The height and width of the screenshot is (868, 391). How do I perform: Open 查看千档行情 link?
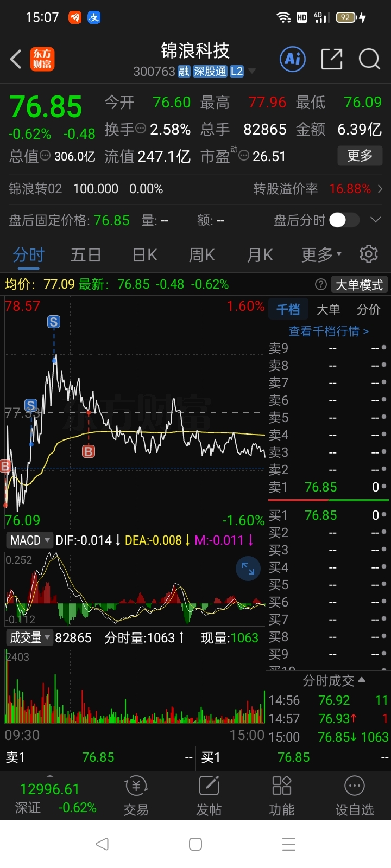[x=329, y=331]
